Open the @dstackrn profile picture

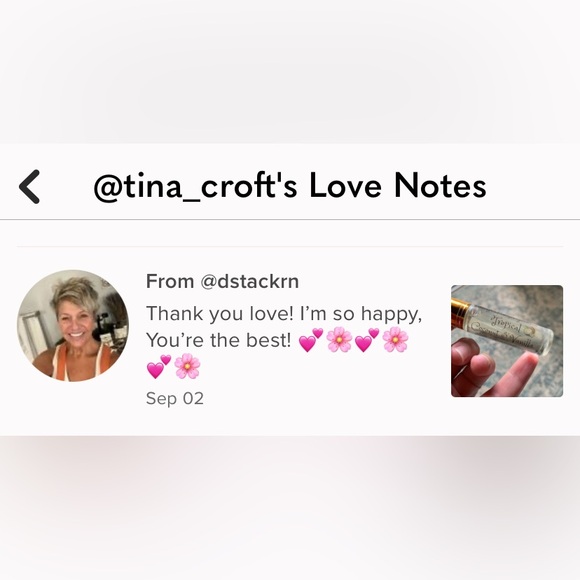coord(73,326)
